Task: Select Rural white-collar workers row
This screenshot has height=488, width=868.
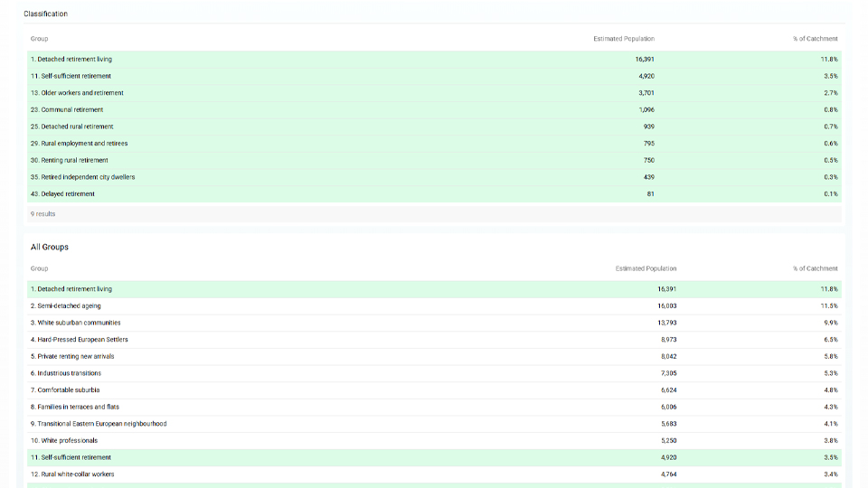Action: 72,474
